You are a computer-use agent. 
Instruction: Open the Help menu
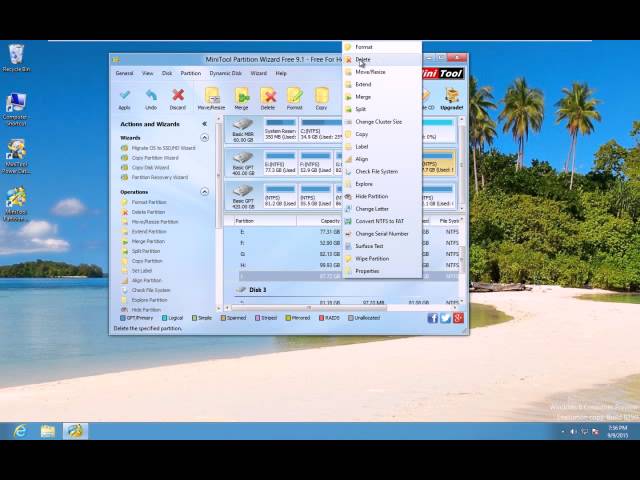click(x=281, y=73)
